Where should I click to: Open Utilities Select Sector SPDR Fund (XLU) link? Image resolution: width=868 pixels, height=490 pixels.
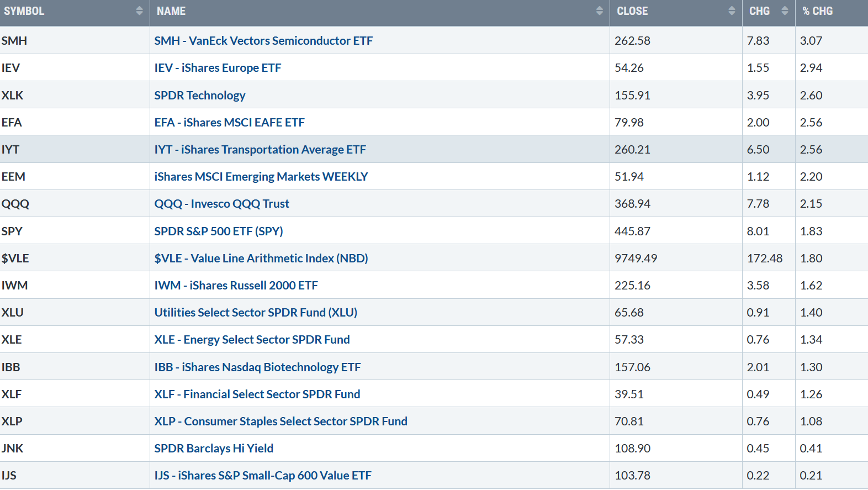pos(256,313)
